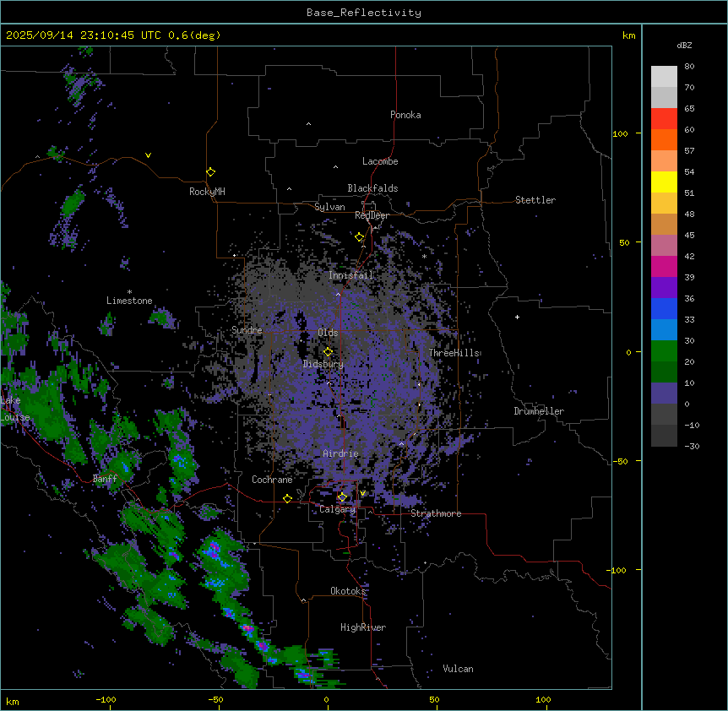Select the Vulcan city label
The image size is (728, 711).
pyautogui.click(x=459, y=669)
